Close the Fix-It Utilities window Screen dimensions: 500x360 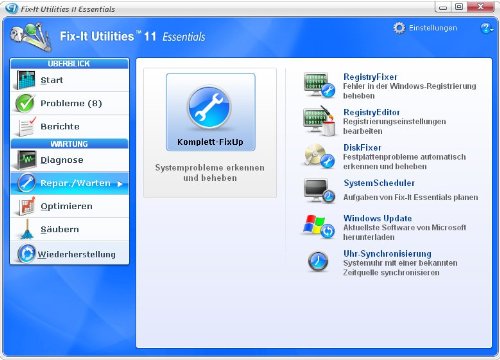click(480, 7)
